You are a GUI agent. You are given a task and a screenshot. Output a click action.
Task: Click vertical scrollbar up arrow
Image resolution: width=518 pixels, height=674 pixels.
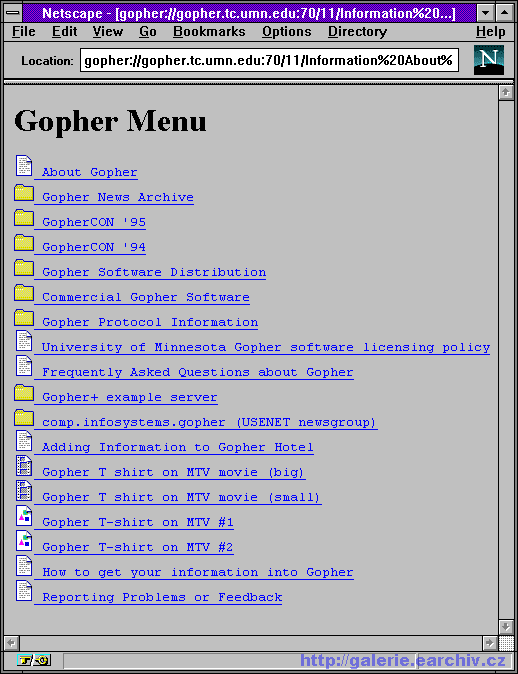[x=506, y=92]
